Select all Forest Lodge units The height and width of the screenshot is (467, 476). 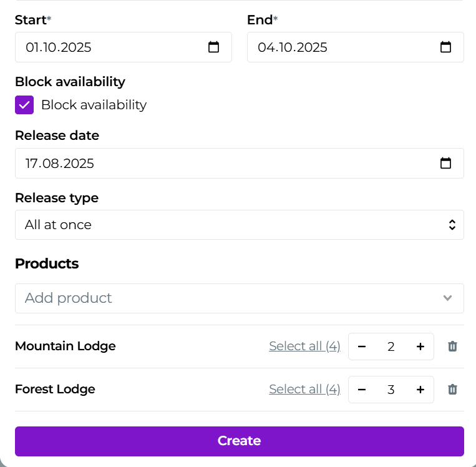pos(304,390)
